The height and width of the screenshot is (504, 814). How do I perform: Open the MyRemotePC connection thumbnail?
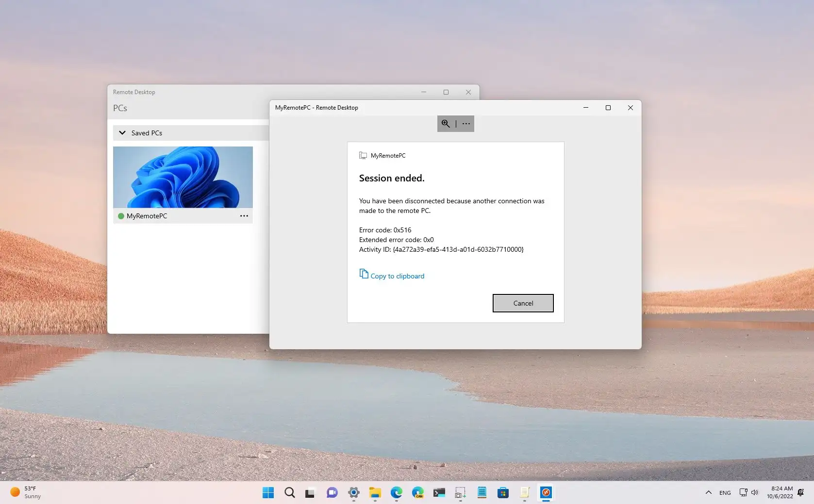[183, 177]
